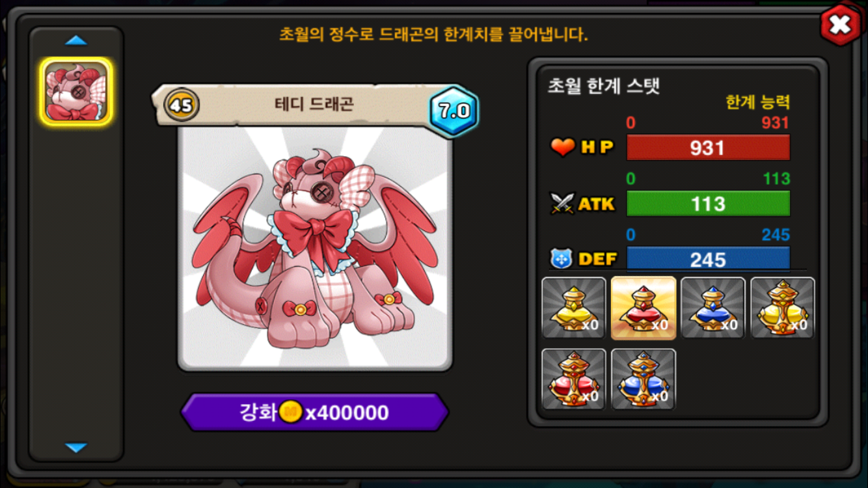The width and height of the screenshot is (868, 488).
Task: Close the transcendence window with red X
Action: (841, 25)
